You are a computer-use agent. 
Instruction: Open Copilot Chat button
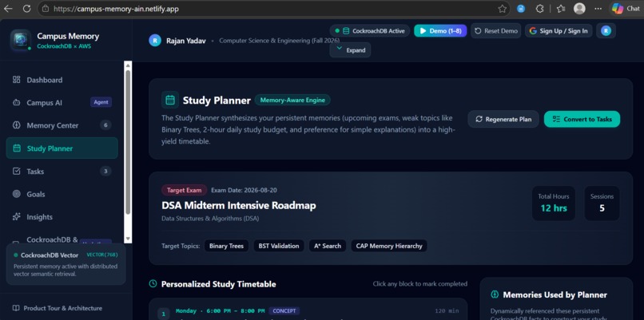pyautogui.click(x=626, y=9)
